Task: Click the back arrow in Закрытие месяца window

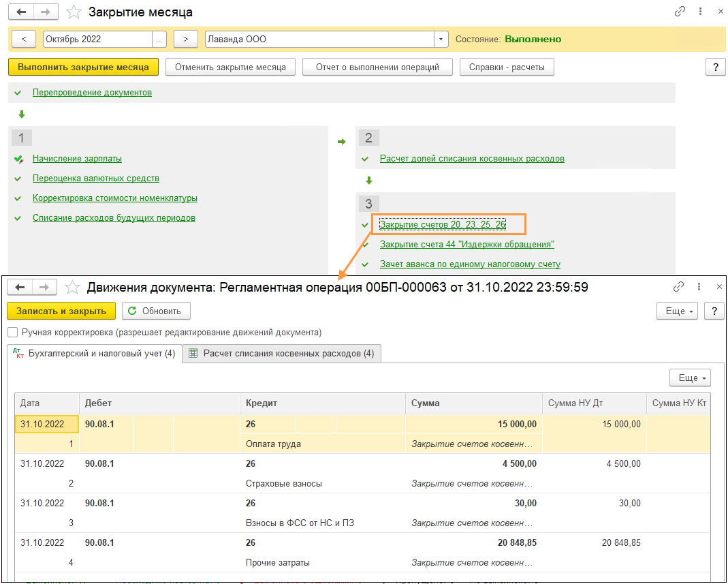Action: tap(21, 12)
